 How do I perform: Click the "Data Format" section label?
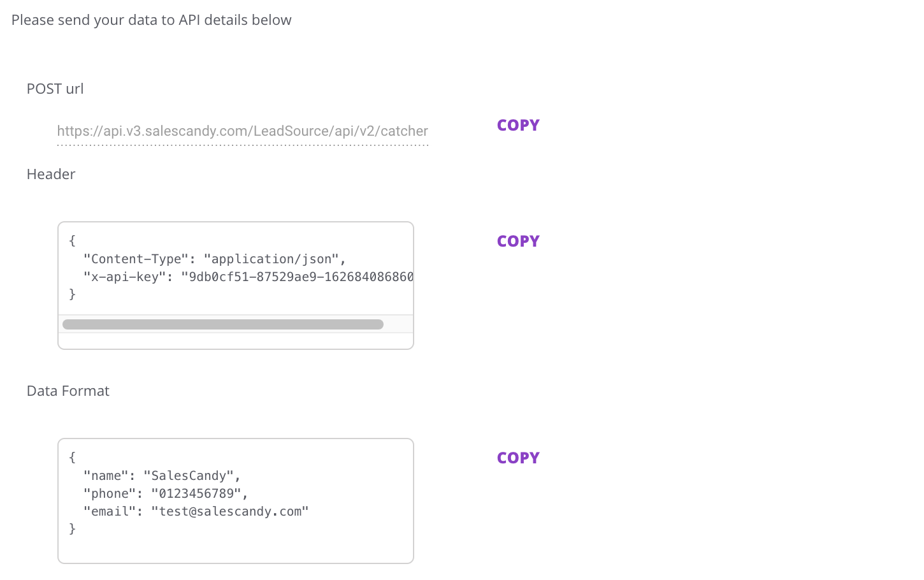(68, 391)
